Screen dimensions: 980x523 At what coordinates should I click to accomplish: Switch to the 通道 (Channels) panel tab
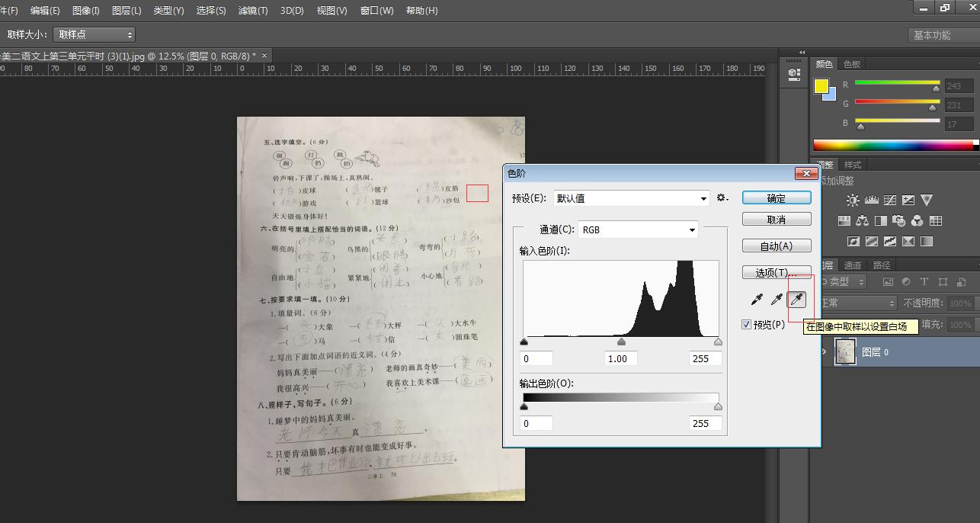pos(853,265)
